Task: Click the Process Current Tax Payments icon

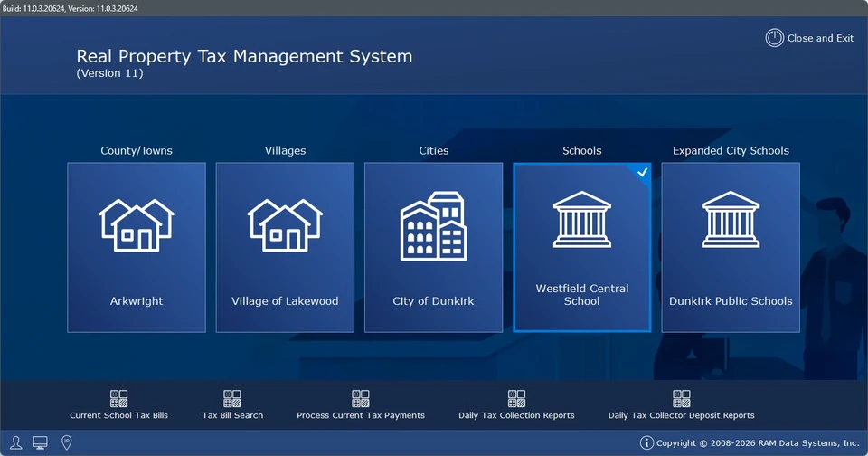Action: point(361,398)
